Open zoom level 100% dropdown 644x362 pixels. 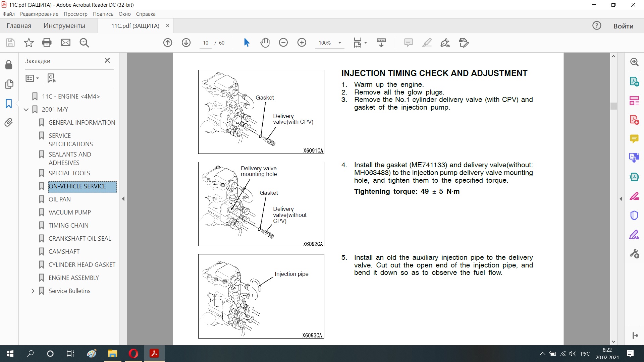click(x=339, y=43)
